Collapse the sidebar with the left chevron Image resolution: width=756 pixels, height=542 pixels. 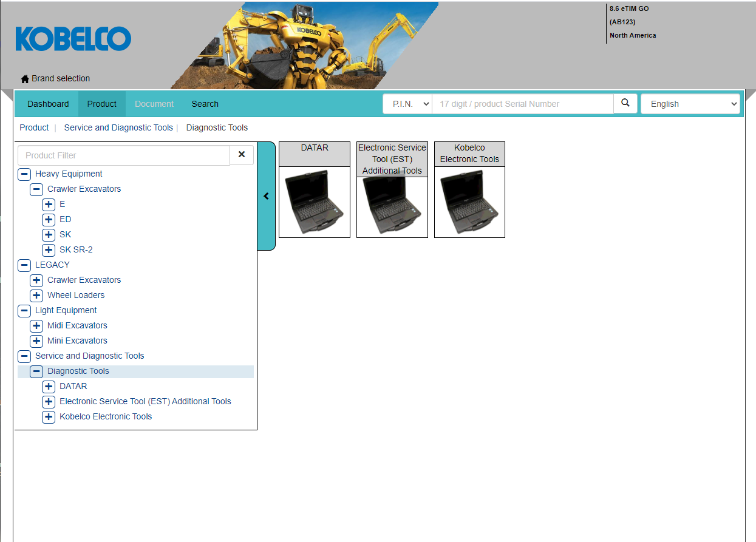pyautogui.click(x=266, y=196)
